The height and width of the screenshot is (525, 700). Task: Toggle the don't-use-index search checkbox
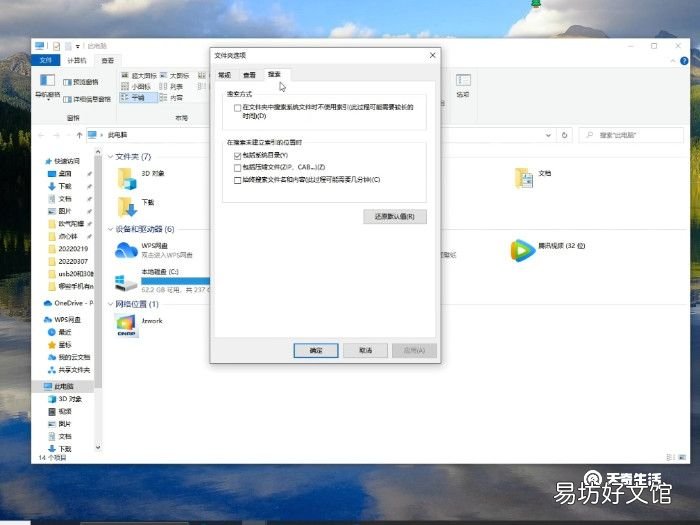click(238, 108)
